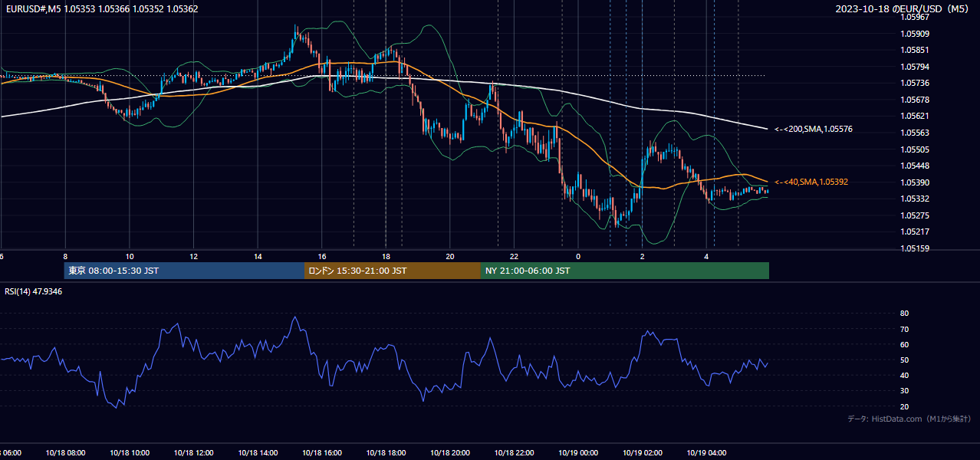Click price level 1.05621 on axis

pos(915,116)
